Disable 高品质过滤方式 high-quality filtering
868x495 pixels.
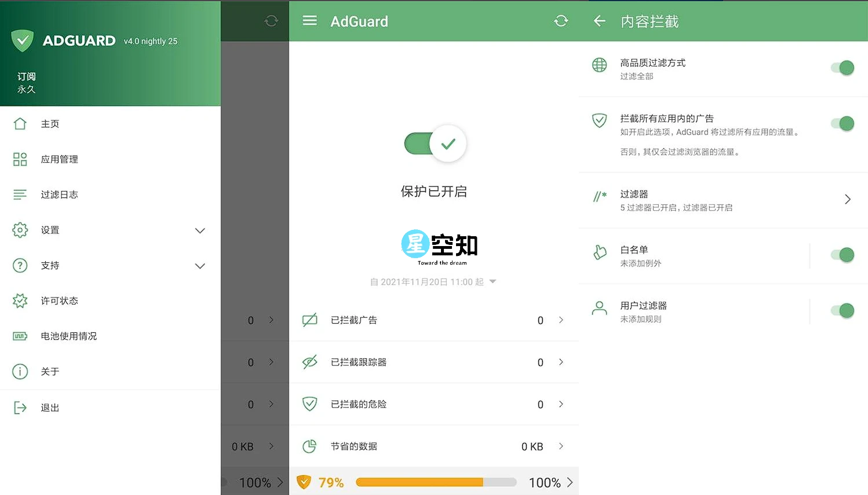coord(841,68)
